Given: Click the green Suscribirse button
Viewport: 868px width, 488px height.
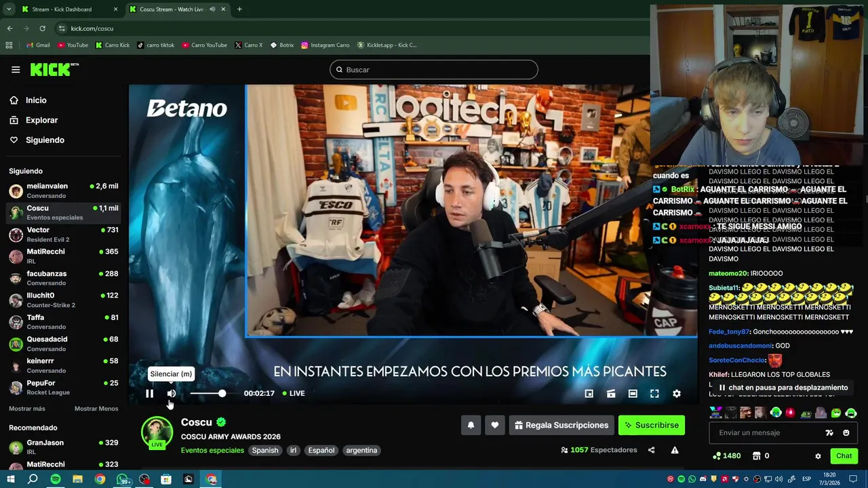Looking at the screenshot, I should tap(652, 425).
